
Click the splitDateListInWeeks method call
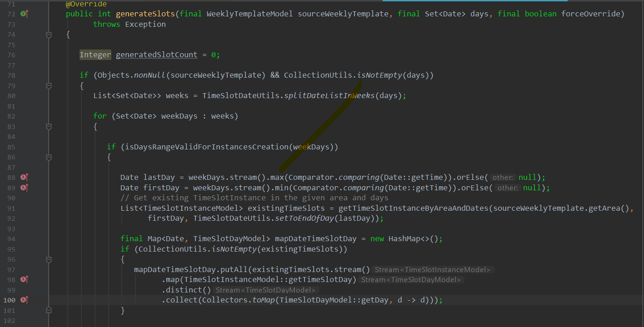click(329, 96)
